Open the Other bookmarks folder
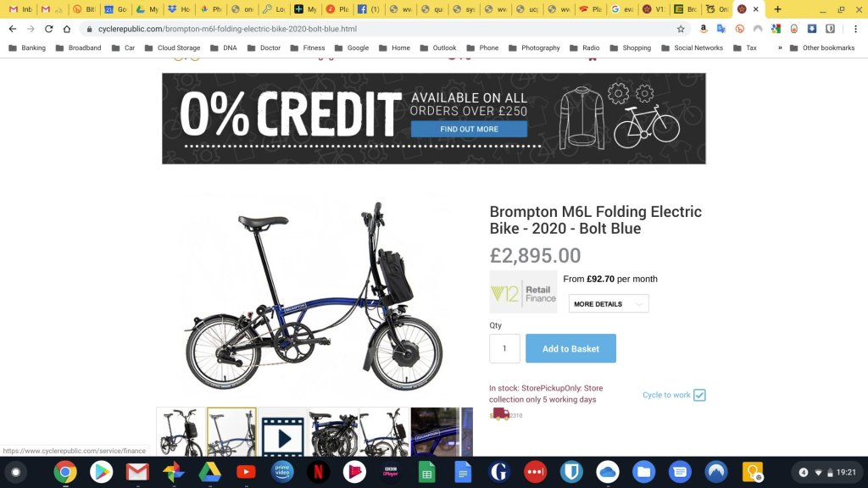 pos(822,48)
